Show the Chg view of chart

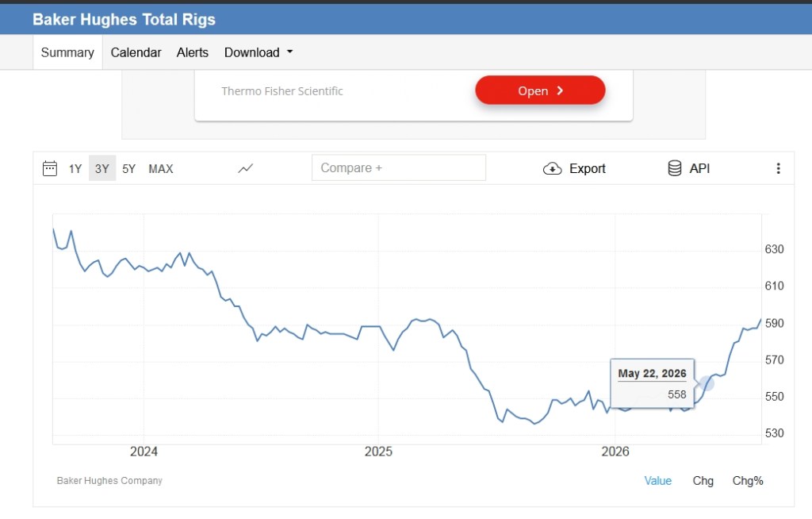pyautogui.click(x=703, y=481)
